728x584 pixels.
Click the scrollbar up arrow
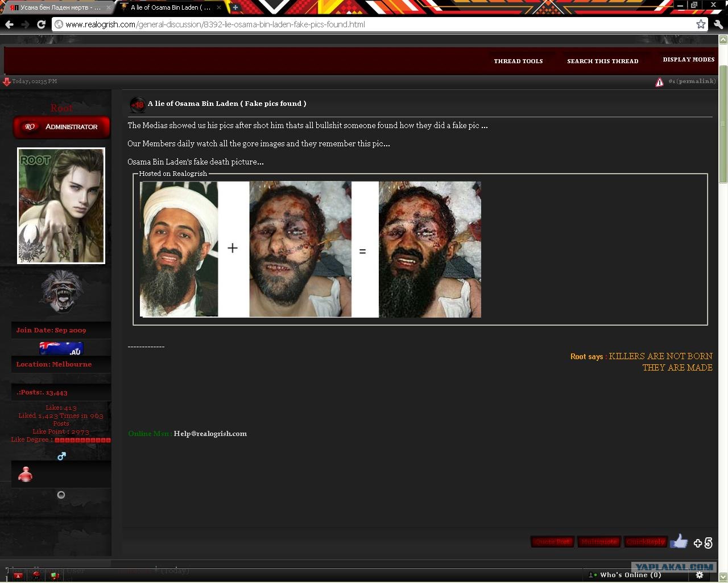(x=723, y=40)
